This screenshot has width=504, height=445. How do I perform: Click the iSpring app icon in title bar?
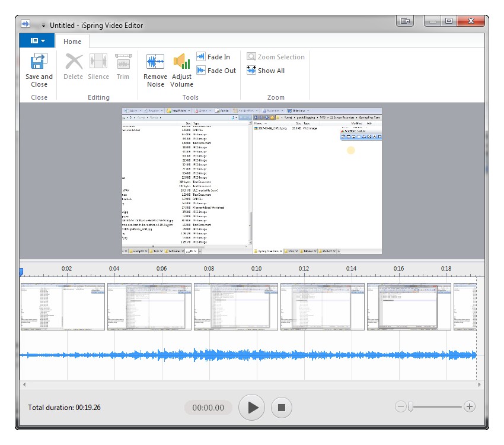25,24
